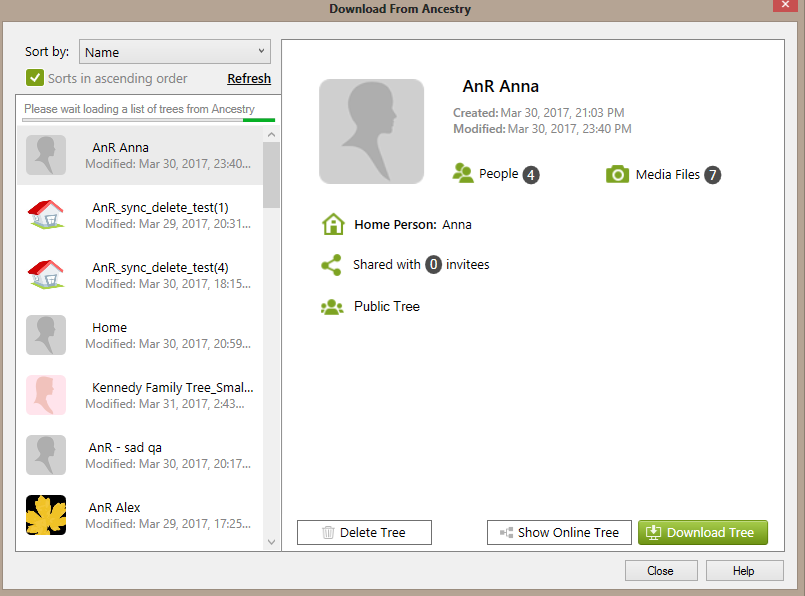
Task: Click the Please wait loading message text
Action: [139, 109]
